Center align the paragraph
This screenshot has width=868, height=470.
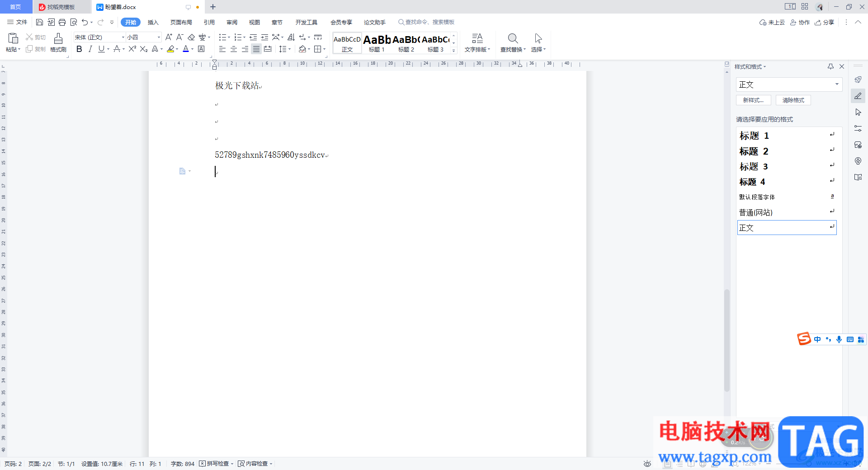[233, 49]
